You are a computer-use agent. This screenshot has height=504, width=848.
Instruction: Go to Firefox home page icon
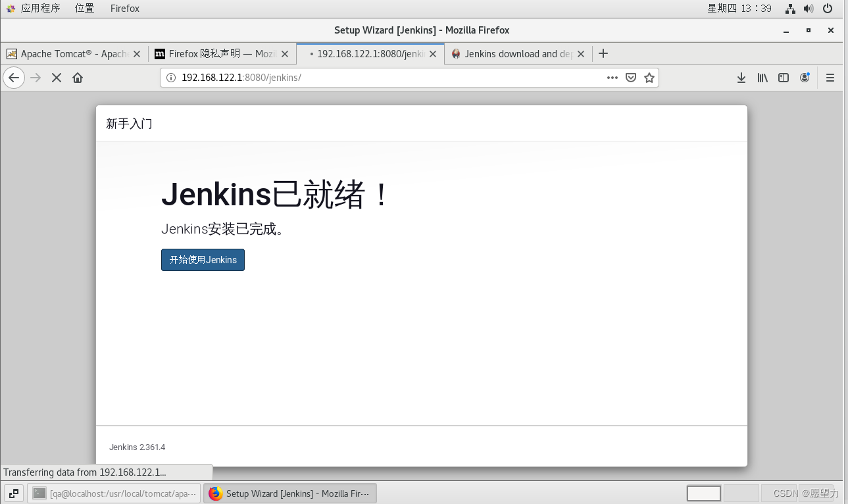click(x=78, y=78)
